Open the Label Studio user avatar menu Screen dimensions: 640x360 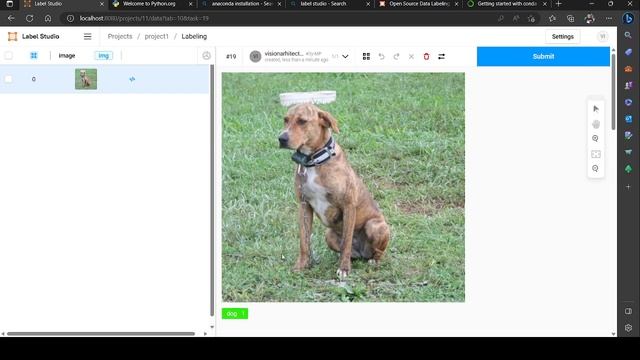602,36
